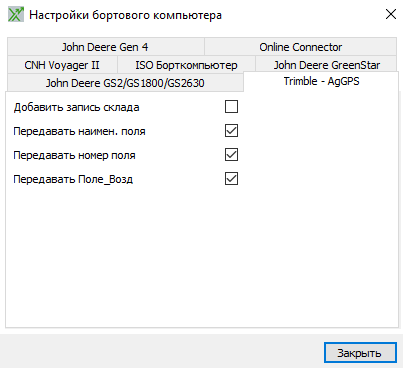This screenshot has width=403, height=368.
Task: Open the Online Connector tab
Action: click(300, 47)
